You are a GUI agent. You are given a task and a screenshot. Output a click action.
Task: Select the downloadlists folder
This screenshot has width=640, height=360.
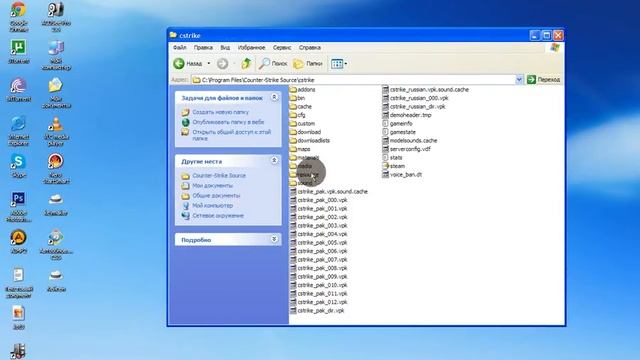pos(310,140)
